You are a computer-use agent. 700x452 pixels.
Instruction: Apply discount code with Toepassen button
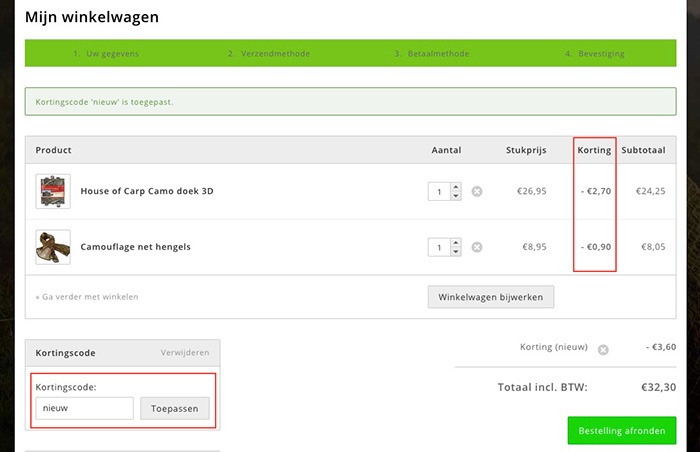pyautogui.click(x=175, y=408)
